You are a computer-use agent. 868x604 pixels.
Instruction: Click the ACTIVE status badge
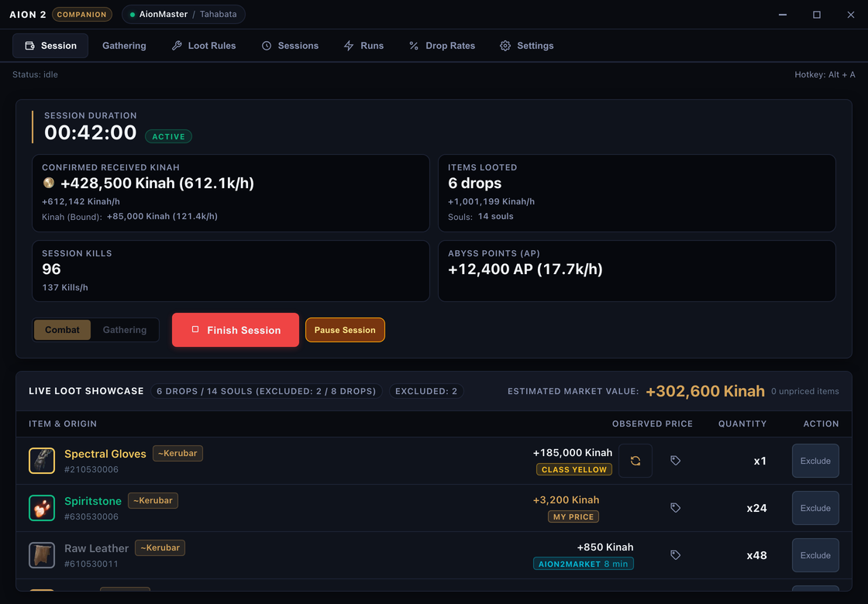[168, 136]
